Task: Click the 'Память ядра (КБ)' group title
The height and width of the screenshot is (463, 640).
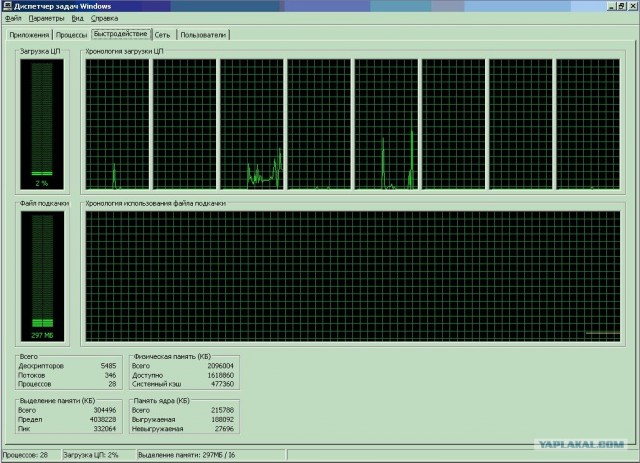Action: click(161, 401)
